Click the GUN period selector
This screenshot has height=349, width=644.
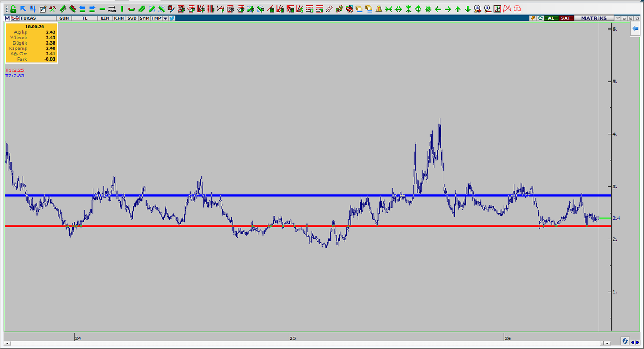pyautogui.click(x=64, y=18)
